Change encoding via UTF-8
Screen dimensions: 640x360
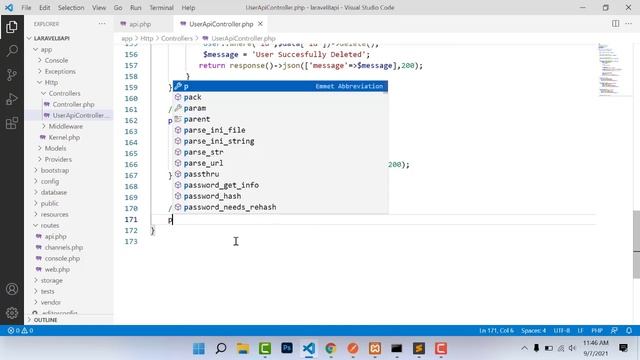[562, 331]
